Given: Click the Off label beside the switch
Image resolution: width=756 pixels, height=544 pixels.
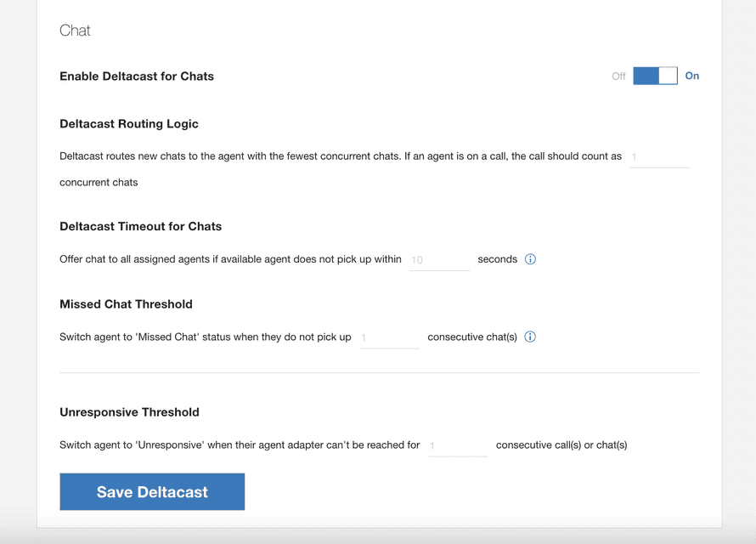Looking at the screenshot, I should point(618,76).
